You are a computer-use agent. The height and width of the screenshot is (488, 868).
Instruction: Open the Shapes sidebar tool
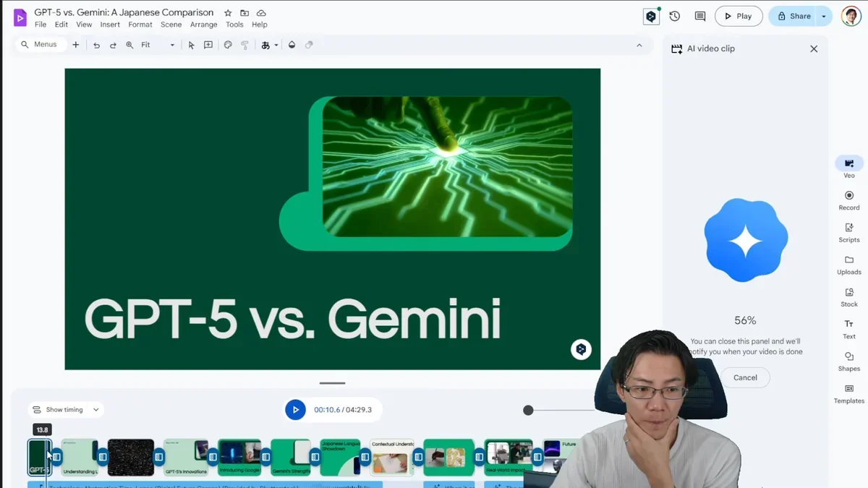pos(849,361)
